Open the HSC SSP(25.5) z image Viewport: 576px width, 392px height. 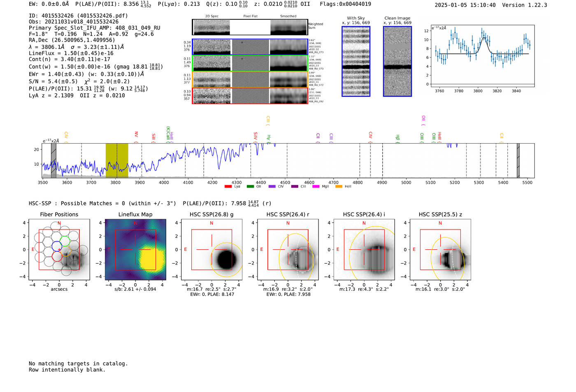(440, 250)
